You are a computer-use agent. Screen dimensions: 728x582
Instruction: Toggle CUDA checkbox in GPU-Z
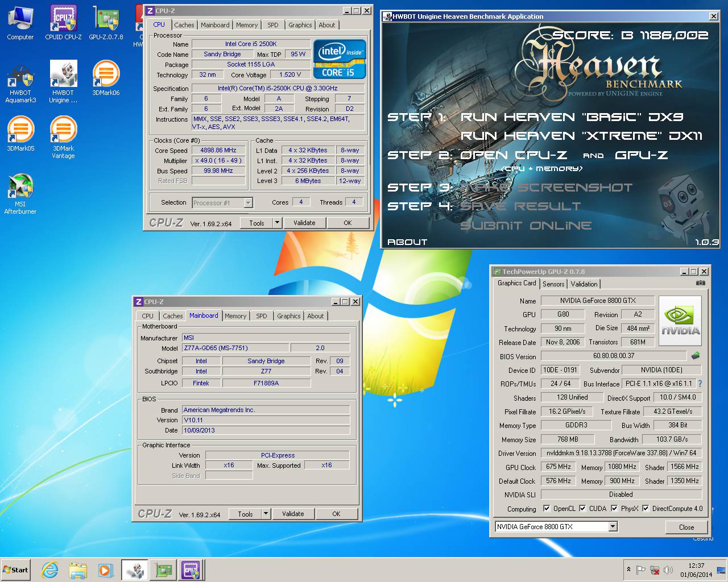pyautogui.click(x=582, y=509)
